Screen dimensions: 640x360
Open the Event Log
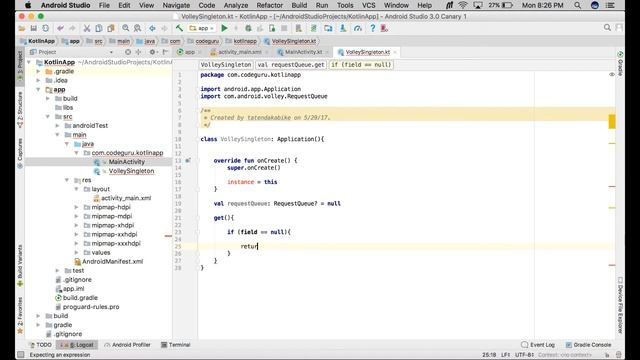pyautogui.click(x=538, y=345)
